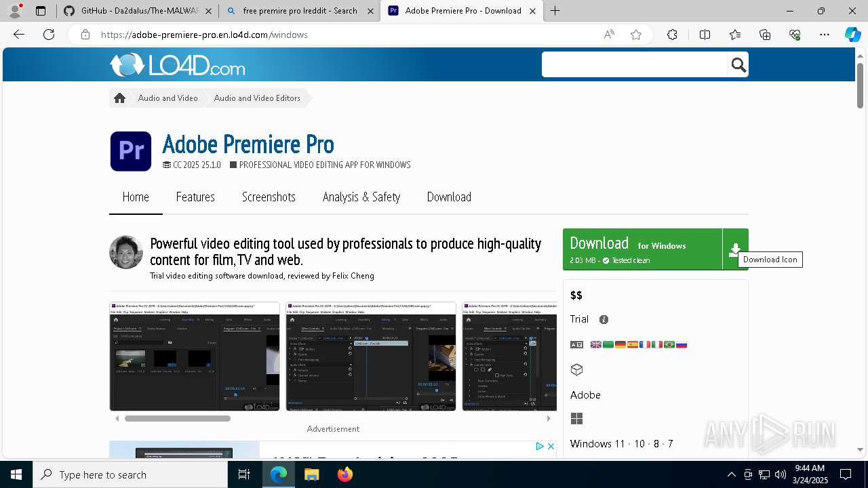
Task: Close the Adobe Premiere Pro tab
Action: click(x=532, y=11)
